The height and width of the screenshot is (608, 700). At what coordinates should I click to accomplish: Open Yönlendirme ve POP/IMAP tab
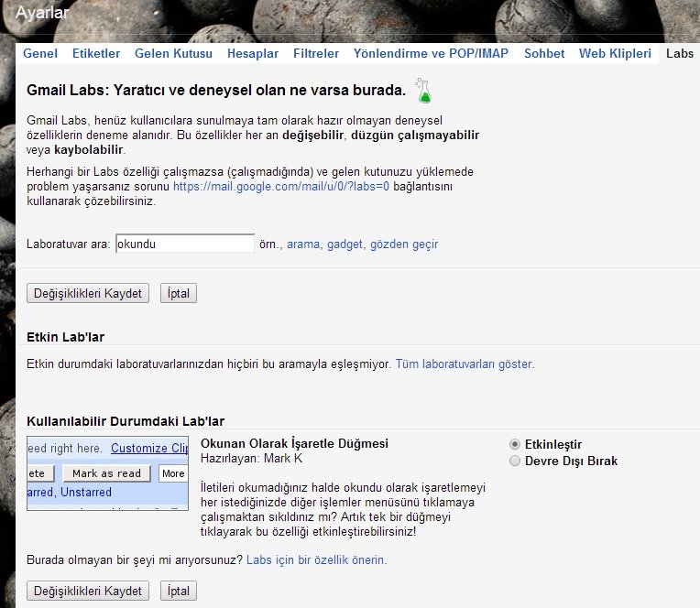tap(431, 53)
